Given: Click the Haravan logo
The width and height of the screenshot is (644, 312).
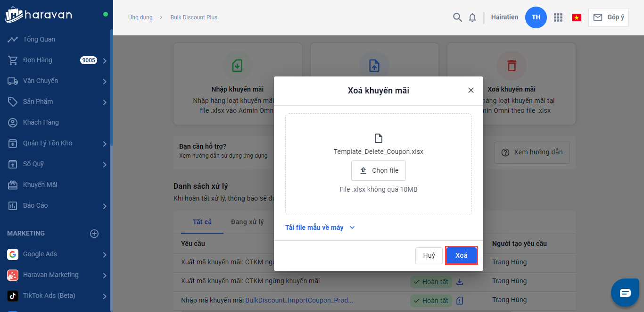Looking at the screenshot, I should tap(39, 15).
